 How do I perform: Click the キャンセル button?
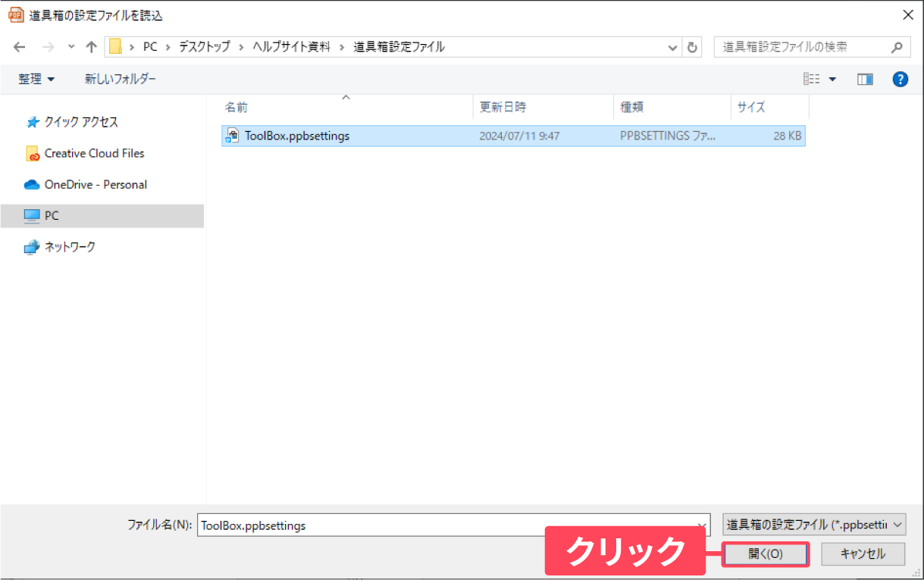click(863, 554)
